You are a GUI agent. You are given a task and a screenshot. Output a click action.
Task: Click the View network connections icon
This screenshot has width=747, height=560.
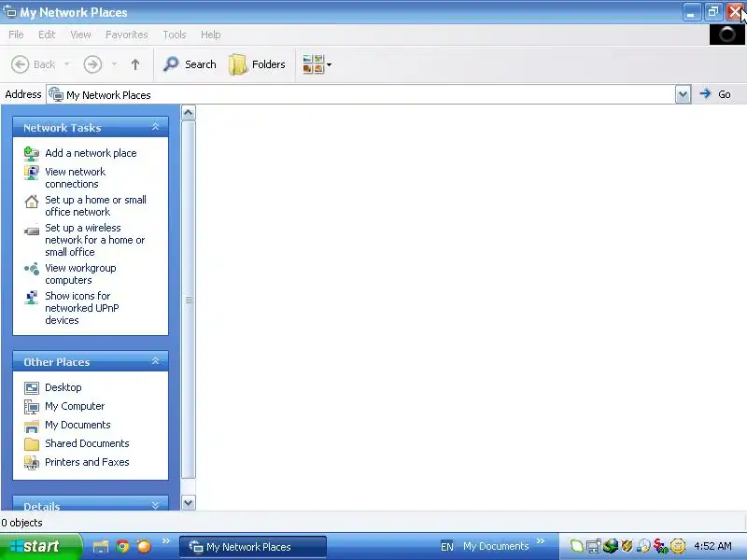(32, 173)
